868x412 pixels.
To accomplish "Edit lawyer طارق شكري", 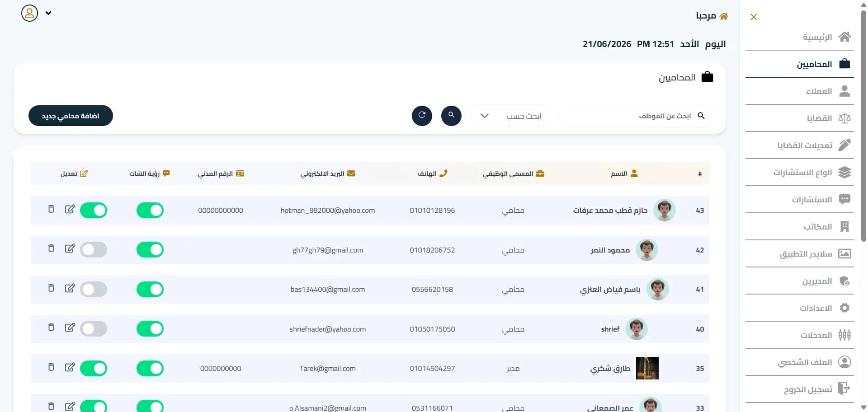I will 70,367.
